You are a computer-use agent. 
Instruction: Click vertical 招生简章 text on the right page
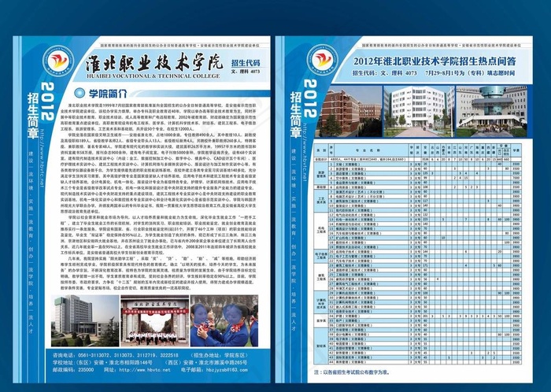[x=295, y=114]
